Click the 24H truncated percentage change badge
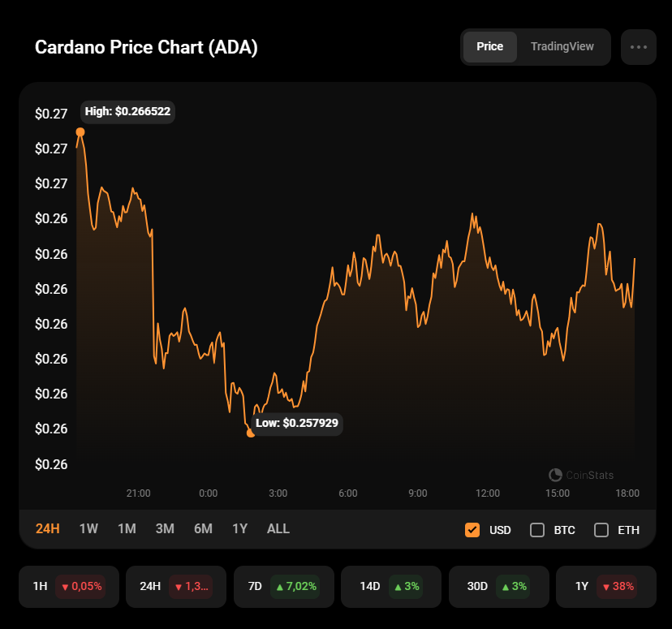Image resolution: width=672 pixels, height=629 pixels. coord(191,586)
